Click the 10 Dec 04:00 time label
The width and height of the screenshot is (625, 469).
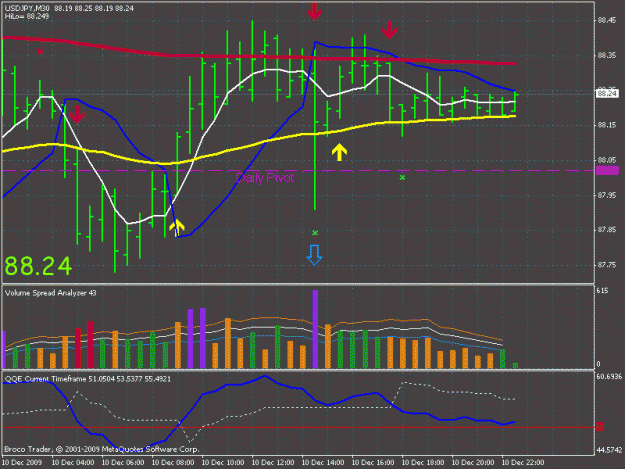73,463
